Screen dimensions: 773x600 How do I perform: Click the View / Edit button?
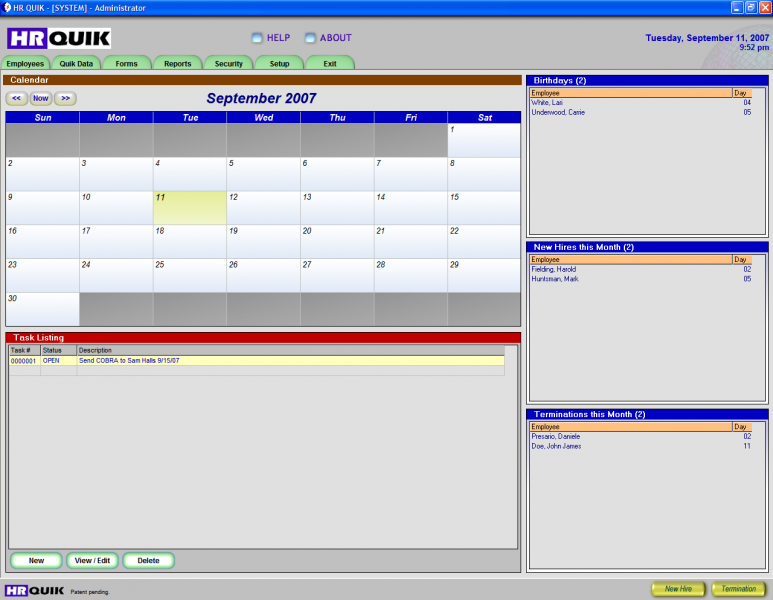pyautogui.click(x=92, y=561)
